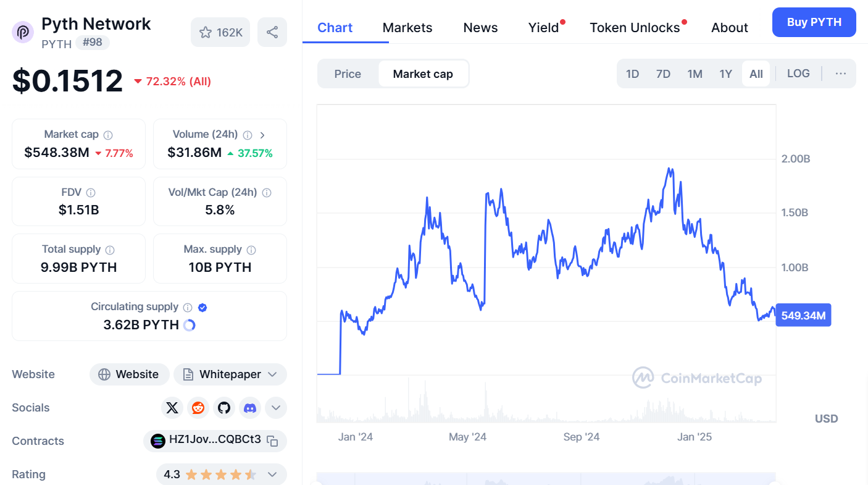868x485 pixels.
Task: Open the Market cap info tooltip
Action: (109, 134)
